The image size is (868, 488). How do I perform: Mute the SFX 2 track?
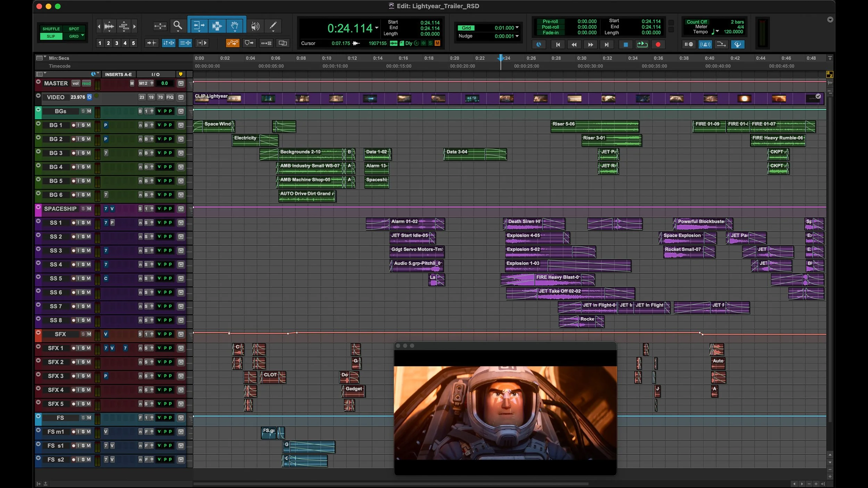pyautogui.click(x=89, y=362)
